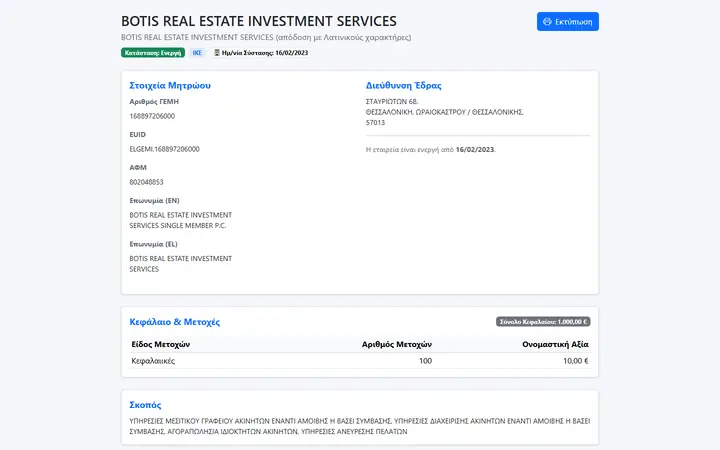This screenshot has width=720, height=450.
Task: Click the Latin characters subtitle text
Action: tap(266, 37)
